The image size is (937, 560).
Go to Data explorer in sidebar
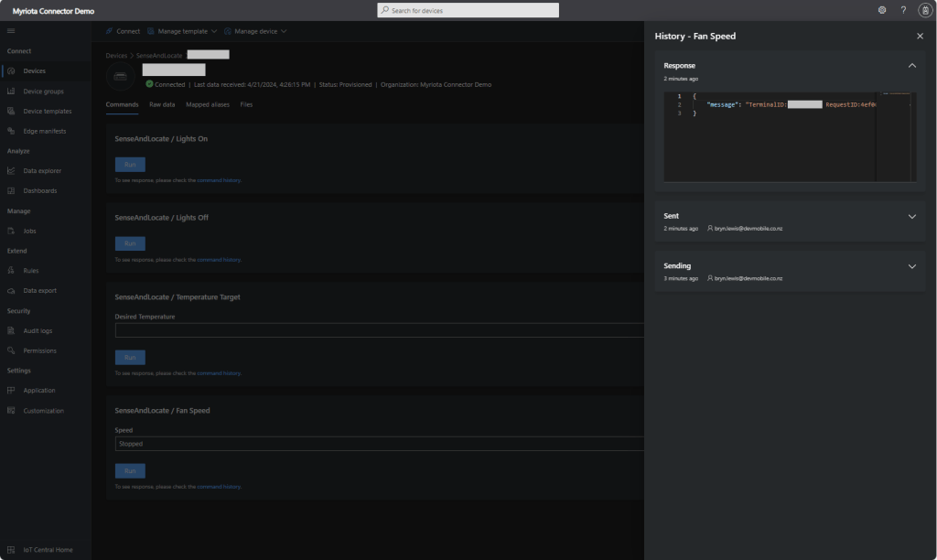pos(42,171)
